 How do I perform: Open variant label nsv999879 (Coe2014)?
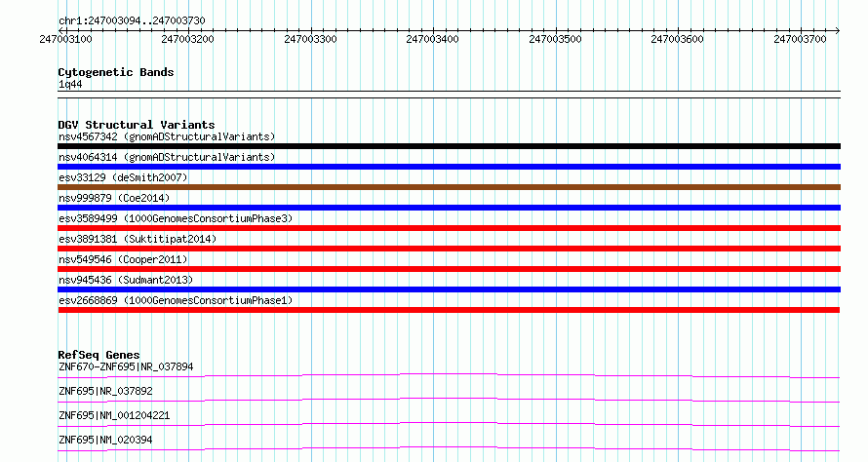[x=114, y=198]
